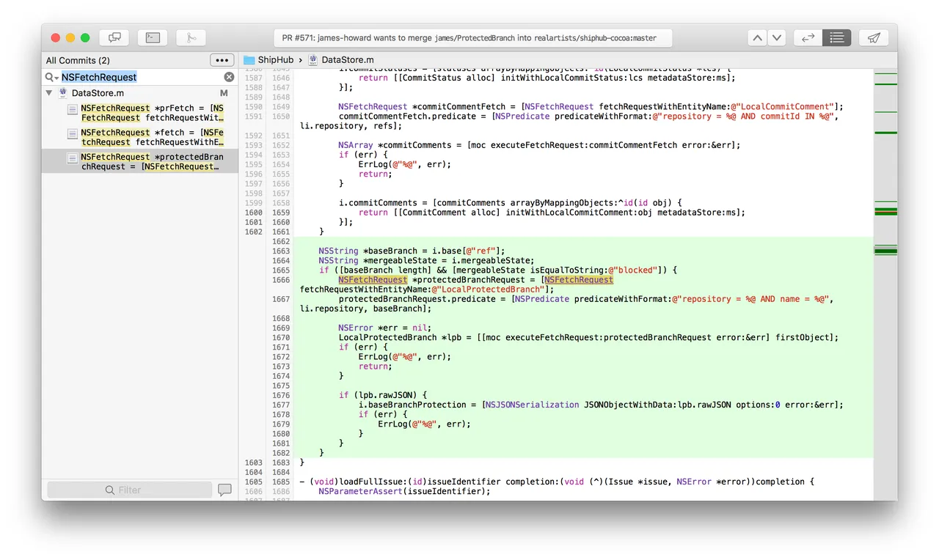The width and height of the screenshot is (939, 560).
Task: Click the NSError *err = nil line
Action: coord(384,328)
